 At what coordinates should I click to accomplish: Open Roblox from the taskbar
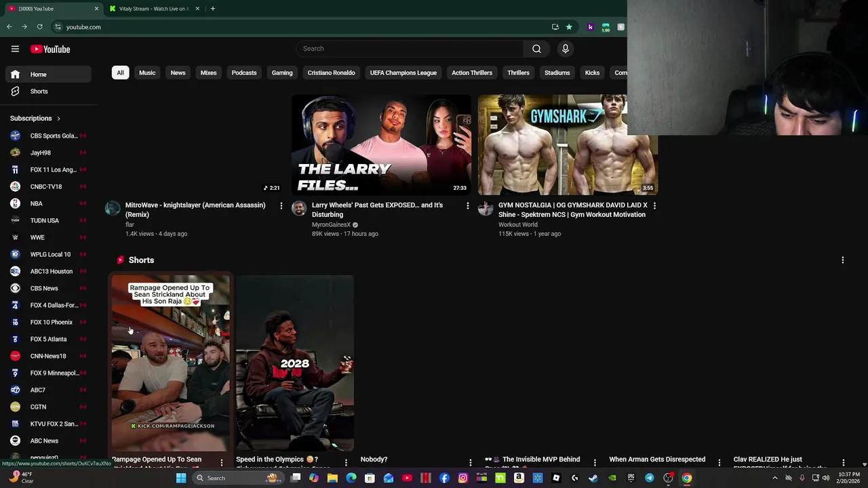point(557,478)
